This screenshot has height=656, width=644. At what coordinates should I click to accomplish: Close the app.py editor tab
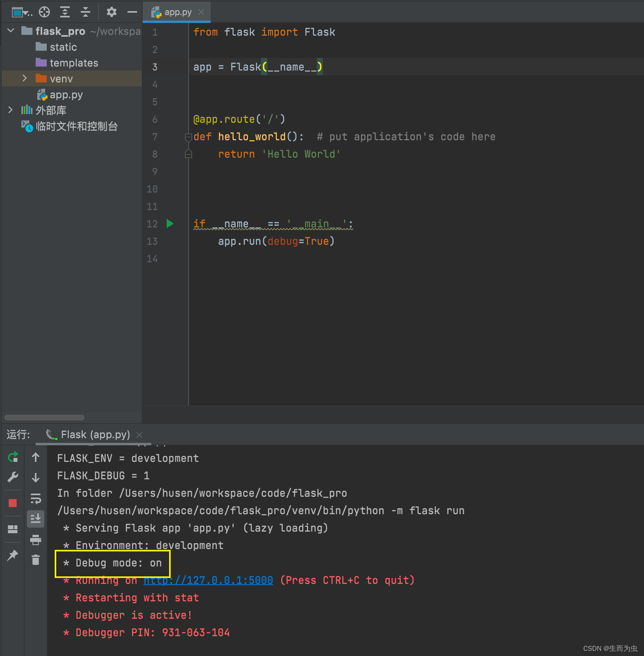(201, 12)
